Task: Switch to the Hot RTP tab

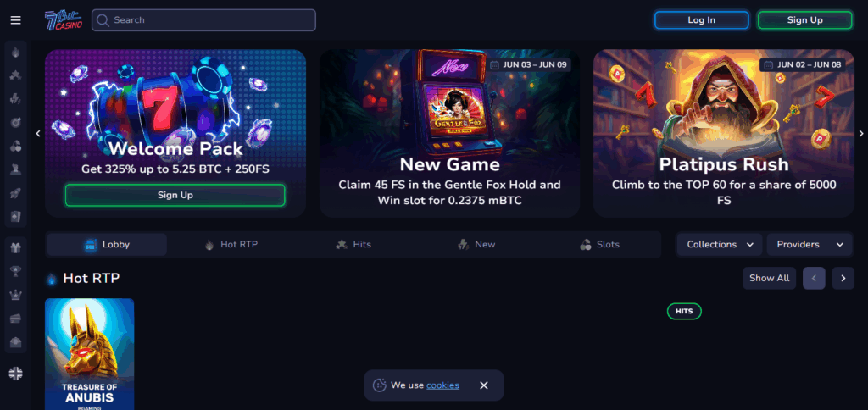Action: tap(231, 245)
